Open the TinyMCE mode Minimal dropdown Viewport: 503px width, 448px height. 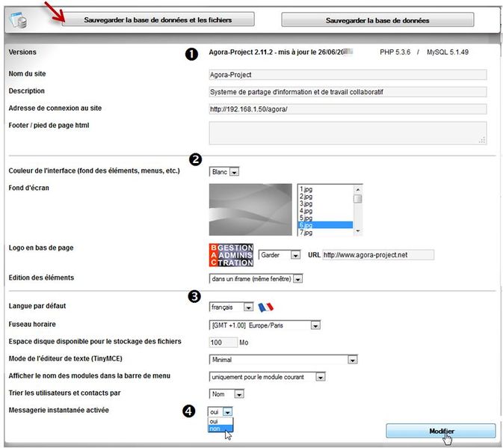click(283, 360)
